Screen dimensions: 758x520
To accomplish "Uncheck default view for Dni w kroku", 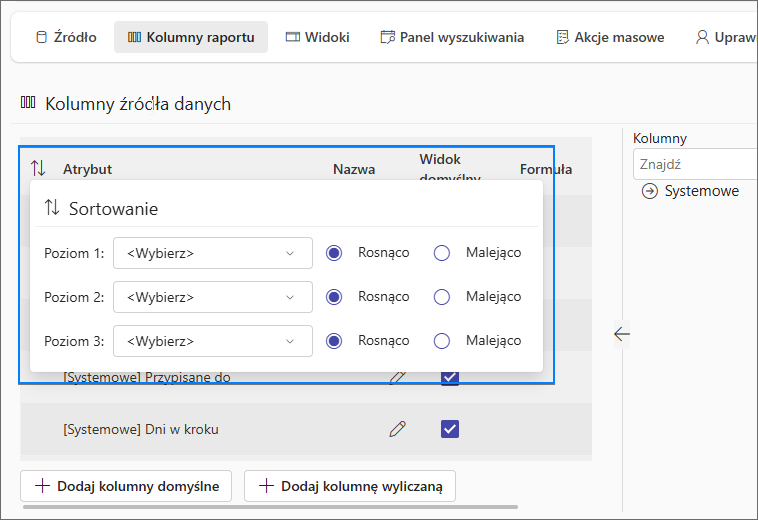I will point(450,429).
